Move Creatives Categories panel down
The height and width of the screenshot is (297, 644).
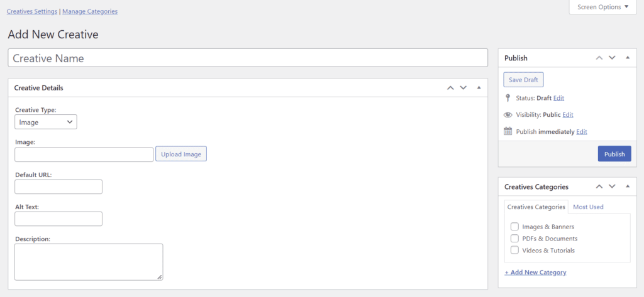pyautogui.click(x=612, y=186)
